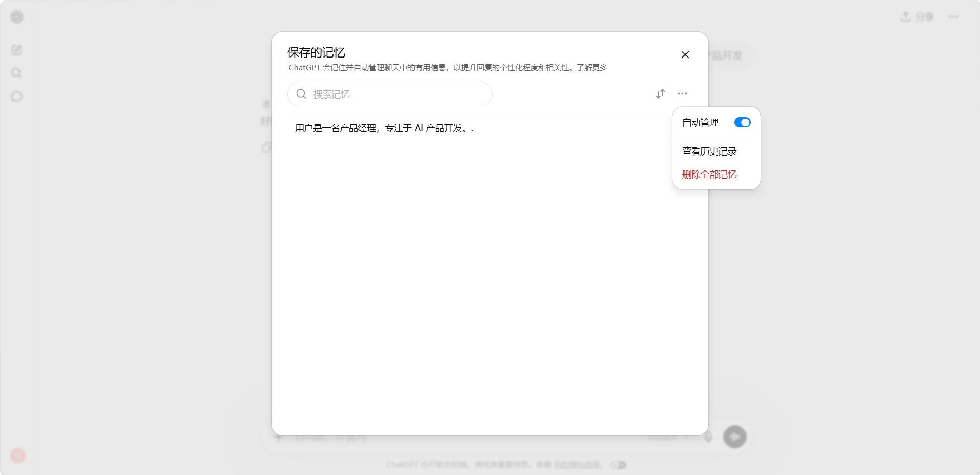Toggle the 自动管理 switch
This screenshot has height=475, width=980.
pyautogui.click(x=742, y=122)
